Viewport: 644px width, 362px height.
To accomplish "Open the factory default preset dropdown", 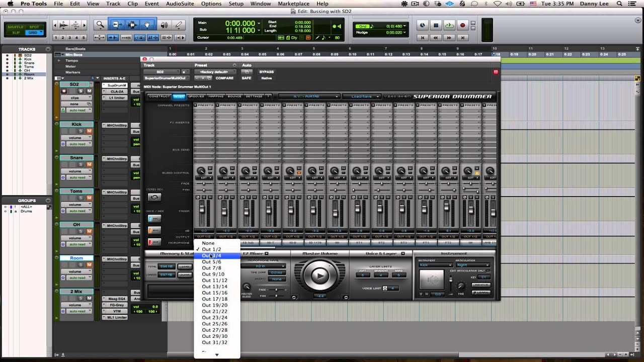I will tap(215, 72).
